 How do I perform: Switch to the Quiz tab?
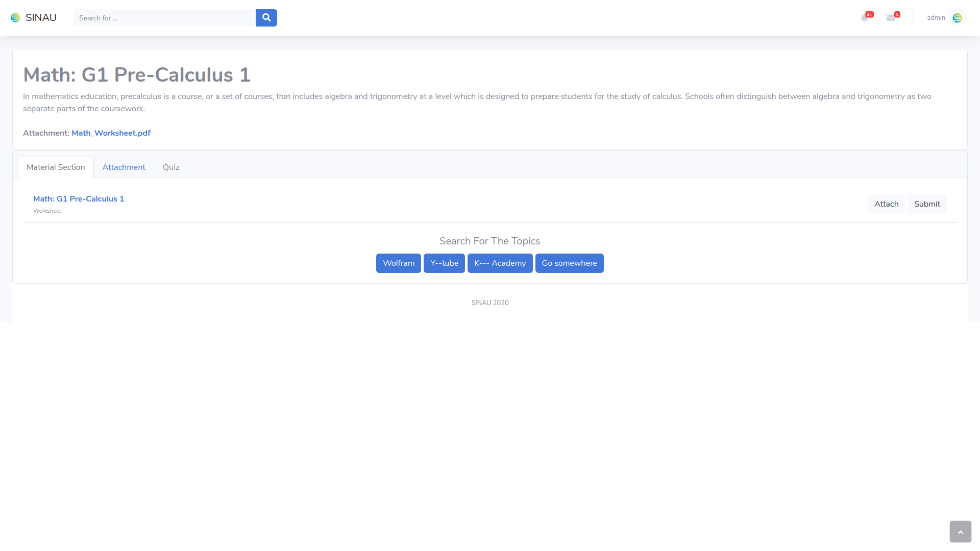click(x=171, y=167)
